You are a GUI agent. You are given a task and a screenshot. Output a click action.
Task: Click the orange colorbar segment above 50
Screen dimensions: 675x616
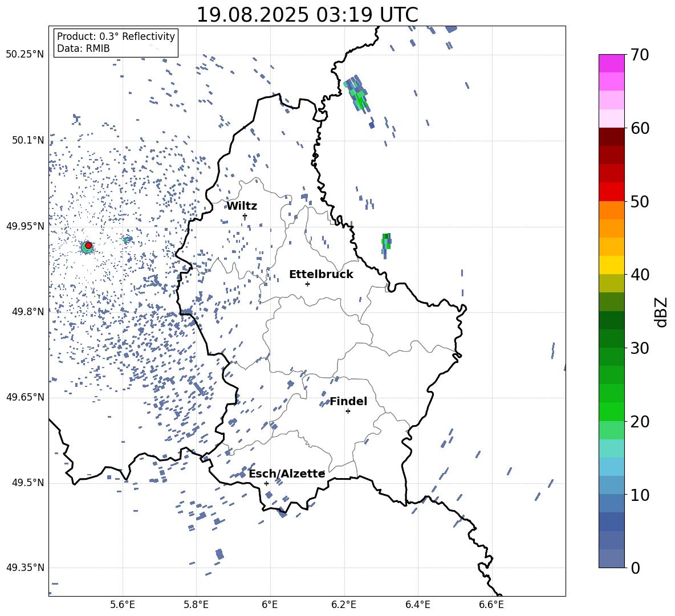click(x=612, y=210)
